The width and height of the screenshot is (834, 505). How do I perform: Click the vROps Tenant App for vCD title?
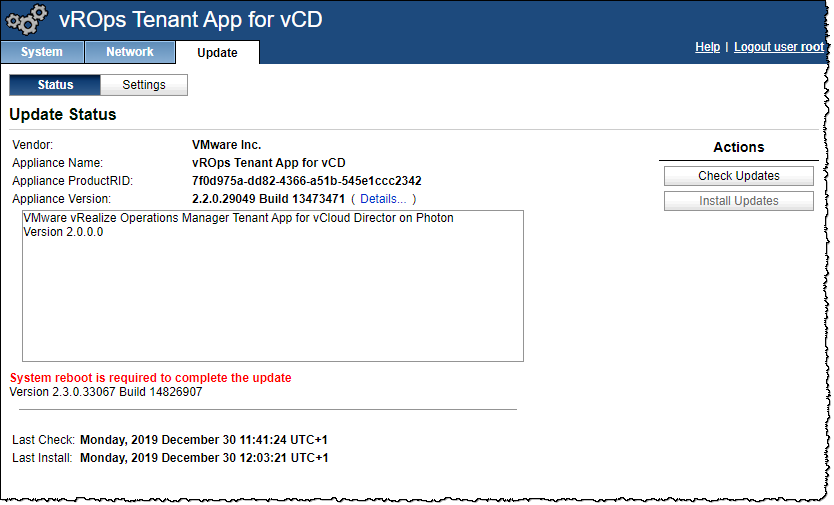point(190,19)
